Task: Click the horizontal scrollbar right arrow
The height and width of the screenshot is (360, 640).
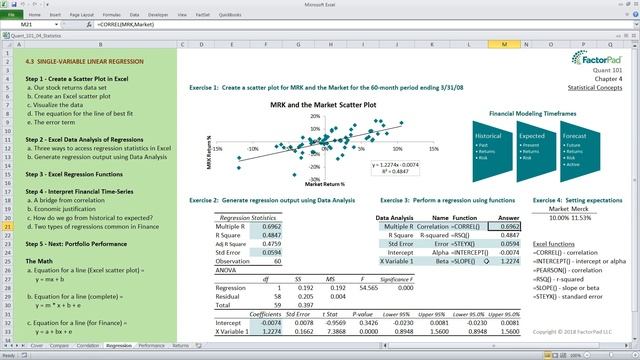Action: [627, 345]
